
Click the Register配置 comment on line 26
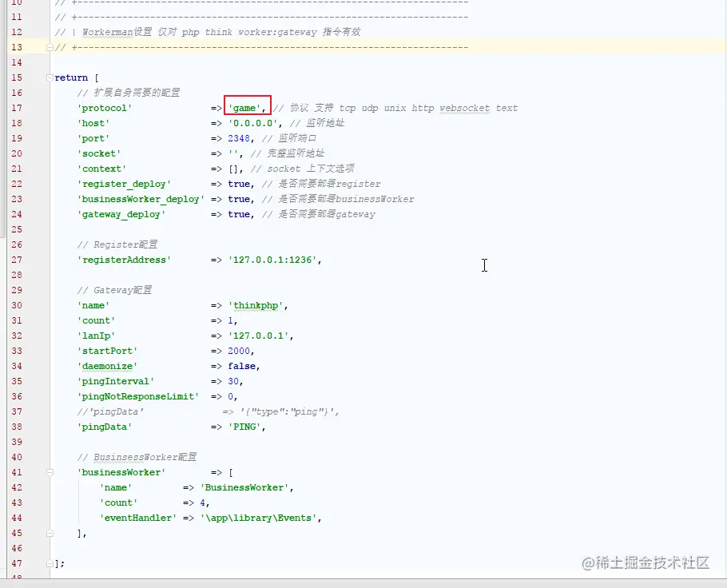coord(117,244)
